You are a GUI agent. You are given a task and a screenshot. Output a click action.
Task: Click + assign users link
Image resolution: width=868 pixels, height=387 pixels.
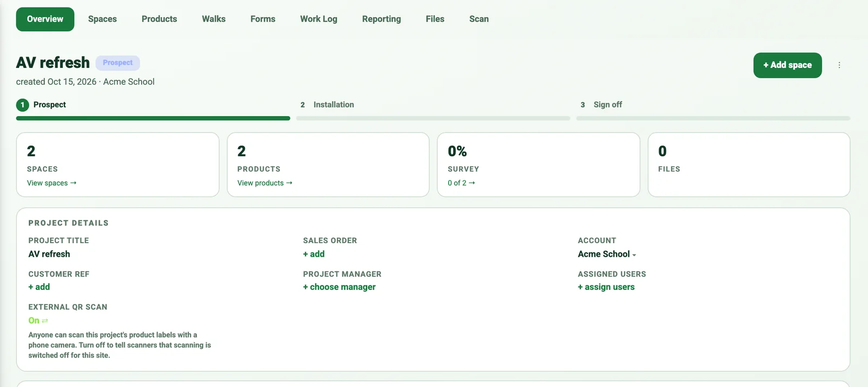606,287
